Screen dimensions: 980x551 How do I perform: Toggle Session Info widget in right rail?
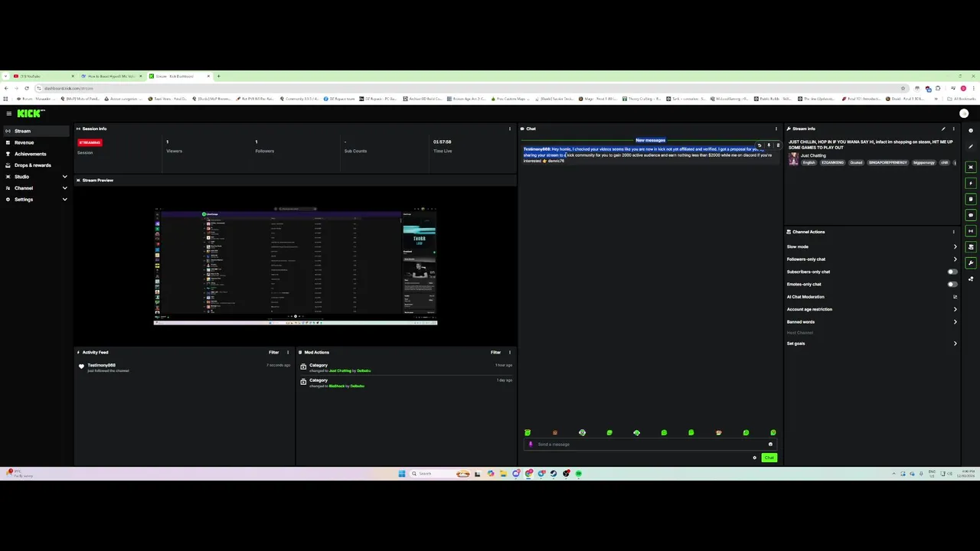click(x=971, y=231)
